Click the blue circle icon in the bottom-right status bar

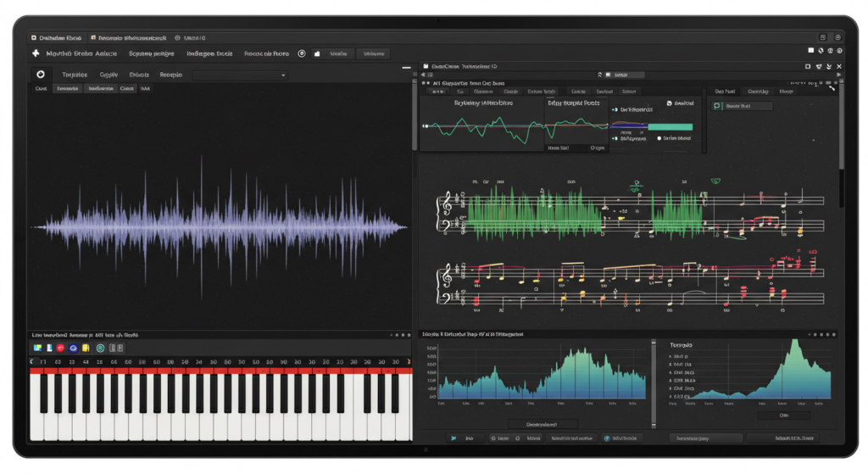pyautogui.click(x=607, y=438)
